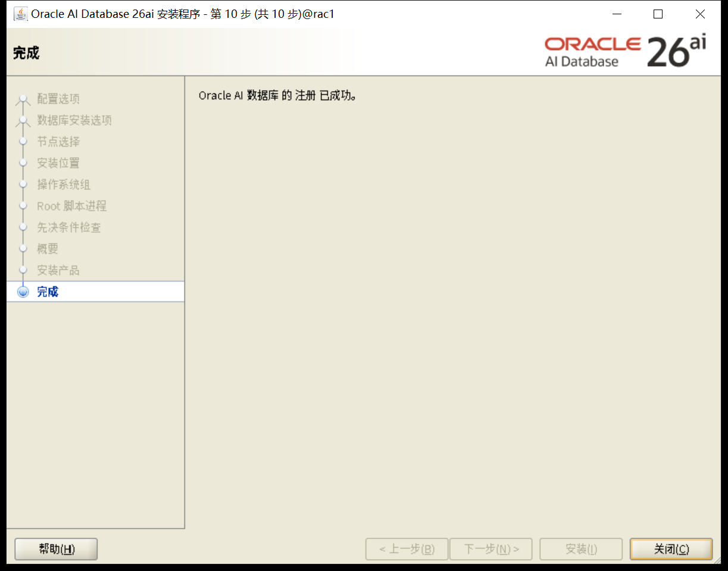Click the disabled 安装(I) button
This screenshot has width=728, height=571.
pos(581,549)
